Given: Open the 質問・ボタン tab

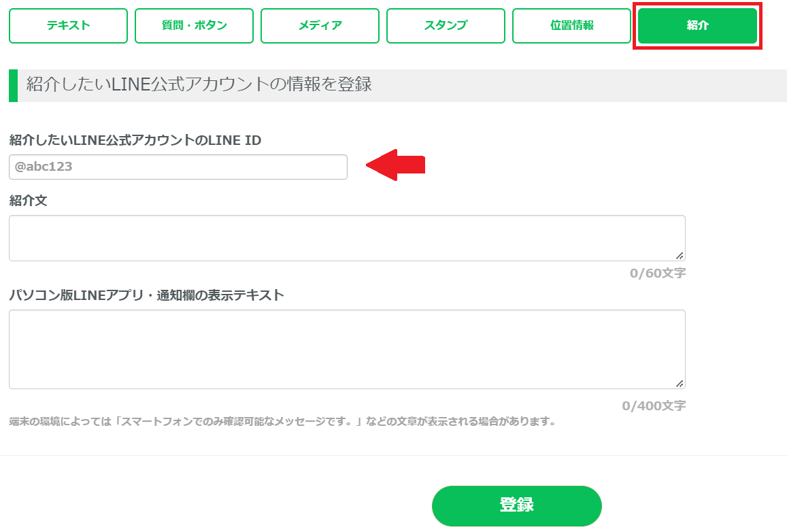Looking at the screenshot, I should coord(195,26).
